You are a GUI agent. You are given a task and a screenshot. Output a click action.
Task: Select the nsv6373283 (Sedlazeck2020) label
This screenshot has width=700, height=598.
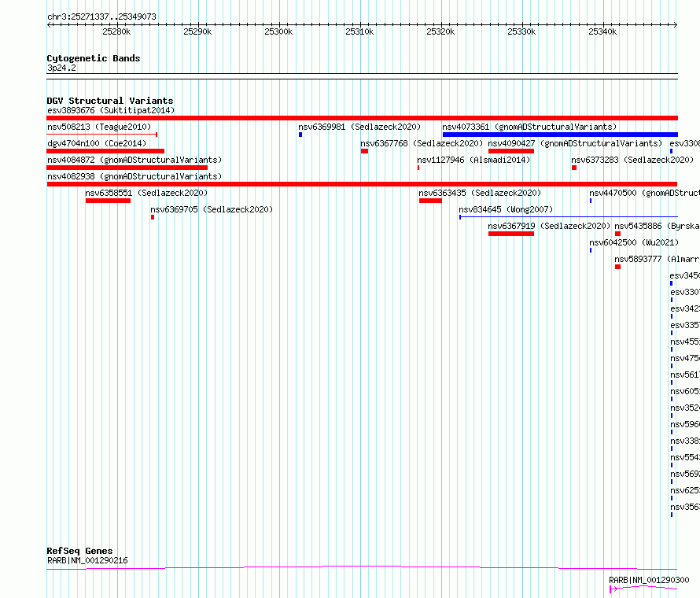[632, 160]
